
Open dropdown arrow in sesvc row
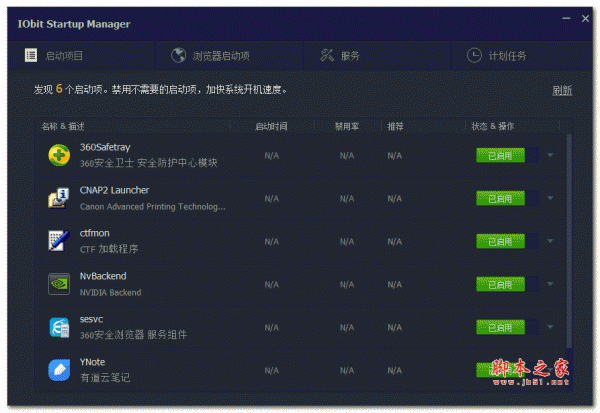pyautogui.click(x=550, y=327)
